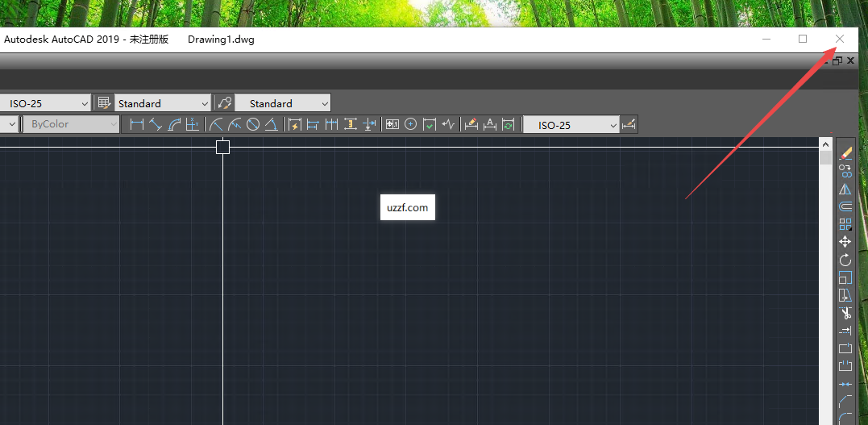This screenshot has height=425, width=868.
Task: Insert a Center Mark with toolbar icon
Action: click(410, 124)
